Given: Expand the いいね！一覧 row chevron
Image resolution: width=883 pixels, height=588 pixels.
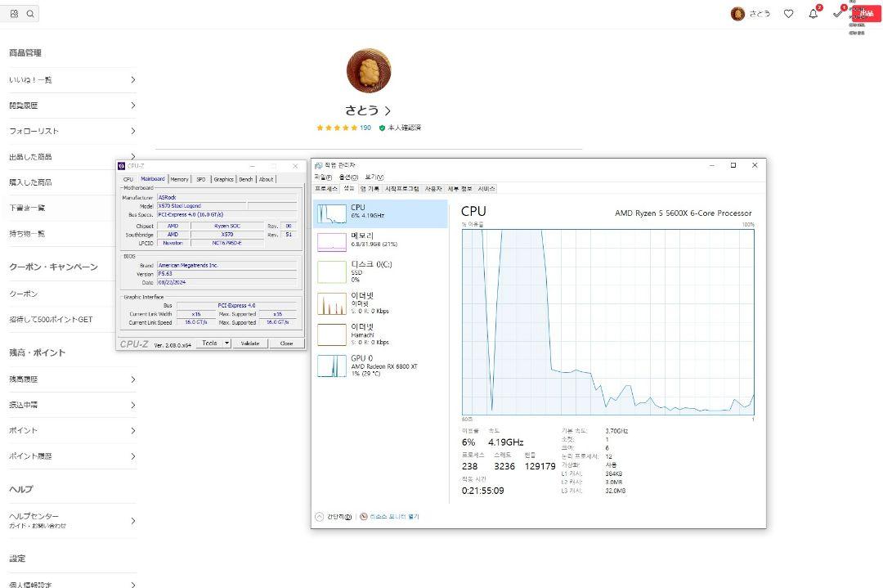Looking at the screenshot, I should point(133,80).
